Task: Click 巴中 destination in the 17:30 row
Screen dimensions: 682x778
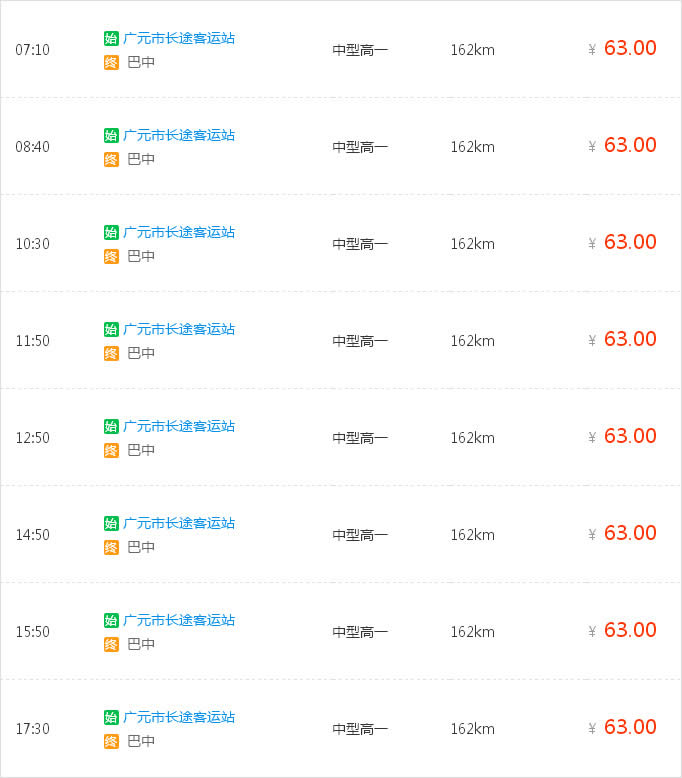Action: point(141,741)
